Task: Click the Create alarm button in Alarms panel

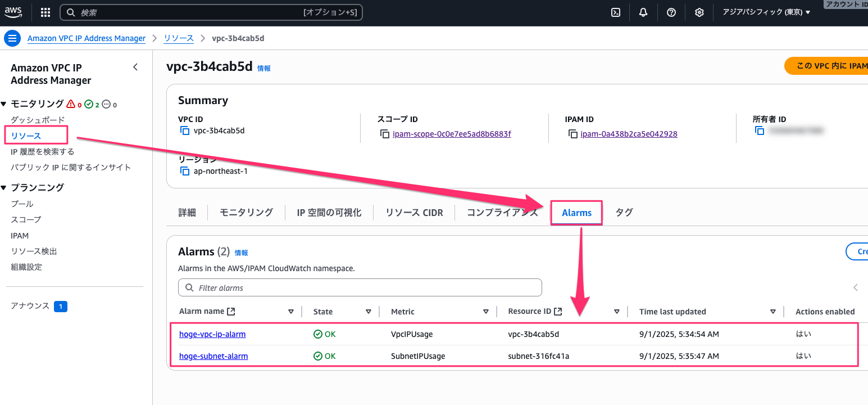Action: [x=857, y=251]
